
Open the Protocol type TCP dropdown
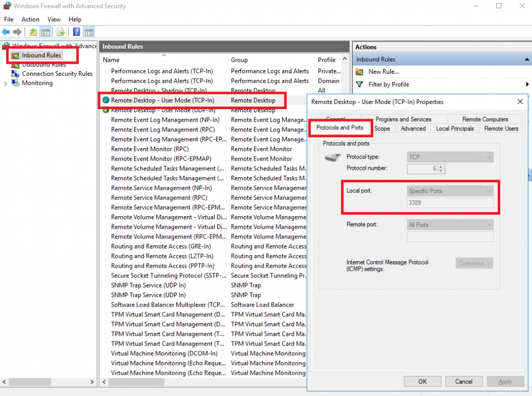[450, 157]
